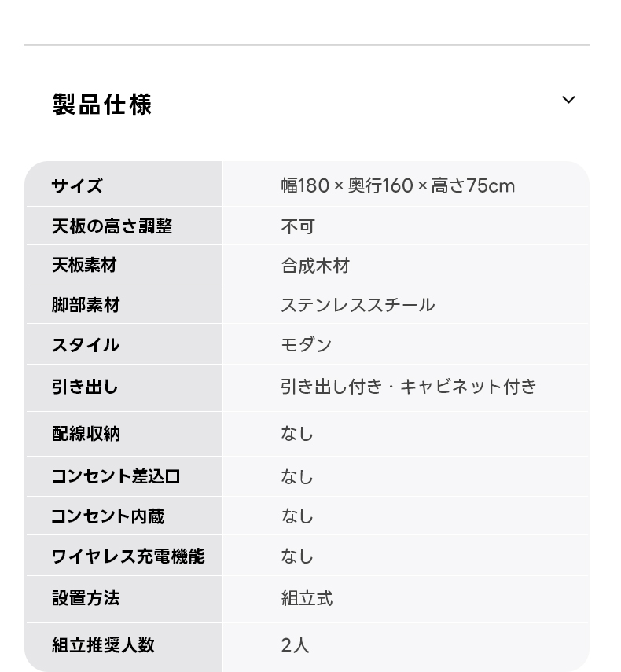Select the サイズ row label
The height and width of the screenshot is (672, 621).
pyautogui.click(x=77, y=186)
